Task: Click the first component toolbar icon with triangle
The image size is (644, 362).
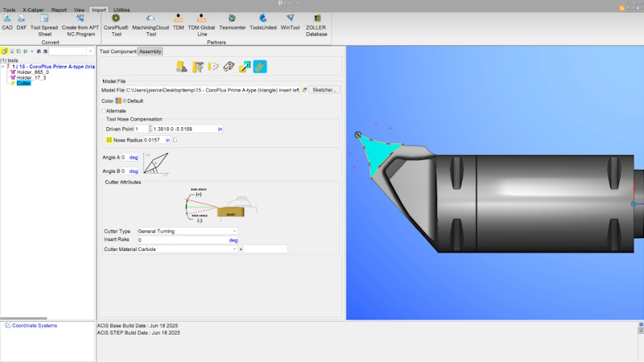Action: coord(182,67)
